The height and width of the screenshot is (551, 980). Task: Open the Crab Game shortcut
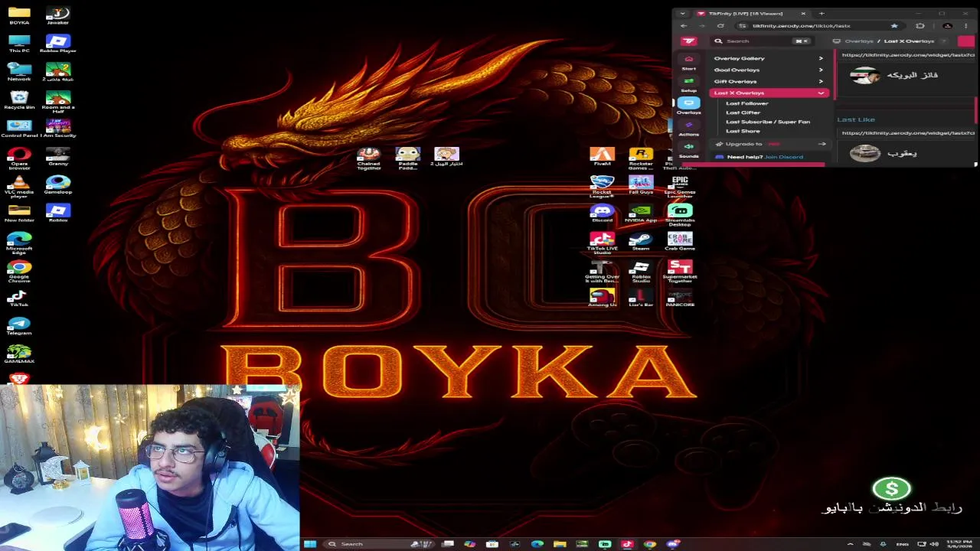point(680,243)
